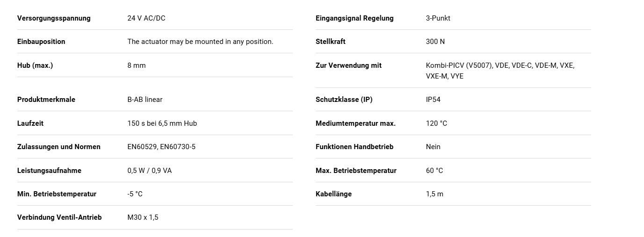Click the Kabellänge 1,5 m value

pos(434,194)
